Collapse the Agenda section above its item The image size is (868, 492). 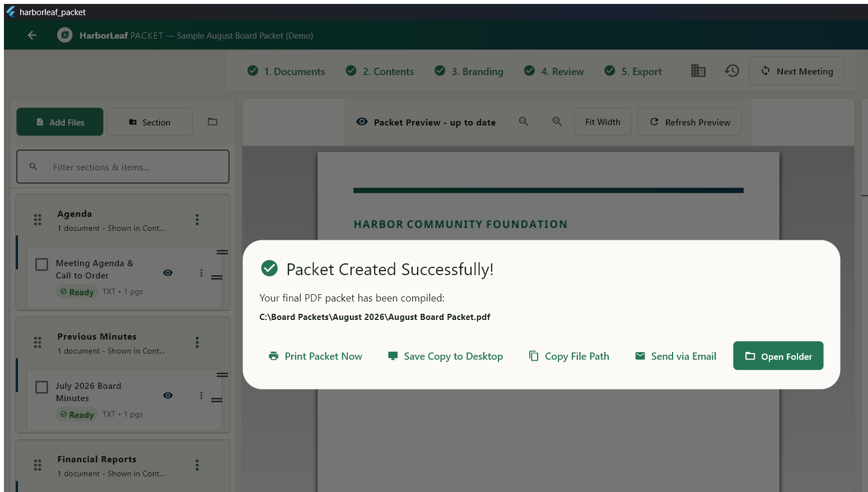[222, 252]
